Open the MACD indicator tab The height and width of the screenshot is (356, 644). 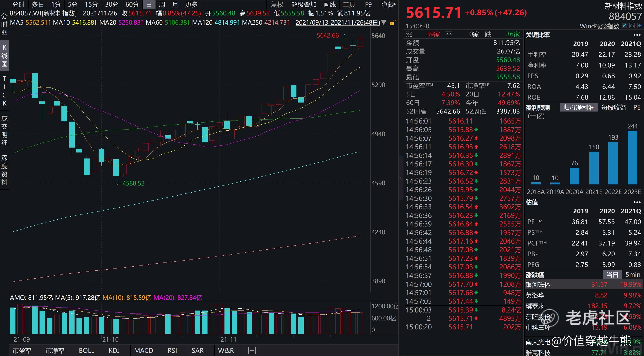(x=143, y=350)
